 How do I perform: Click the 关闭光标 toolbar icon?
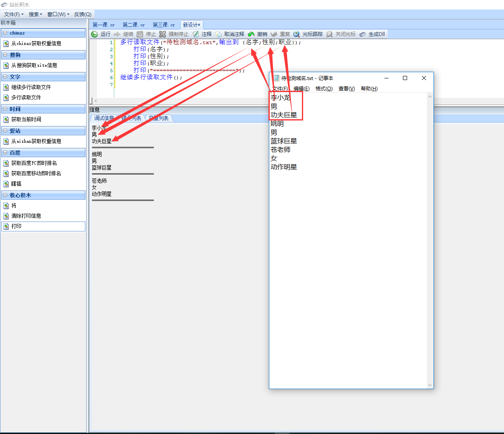[330, 34]
